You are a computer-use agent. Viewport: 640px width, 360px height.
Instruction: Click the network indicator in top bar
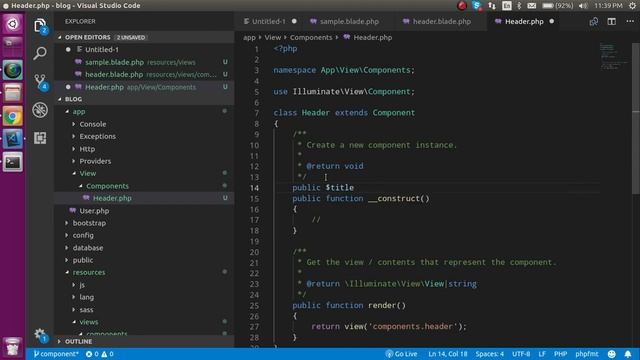(x=492, y=6)
